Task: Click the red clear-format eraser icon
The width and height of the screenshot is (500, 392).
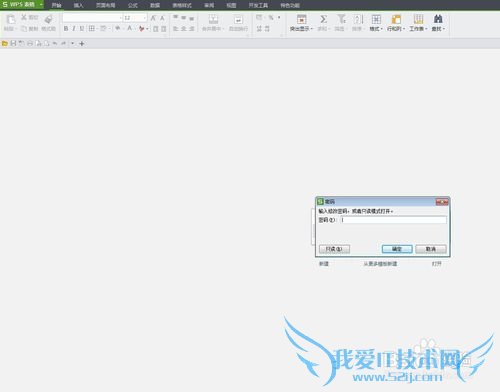Action: point(142,29)
